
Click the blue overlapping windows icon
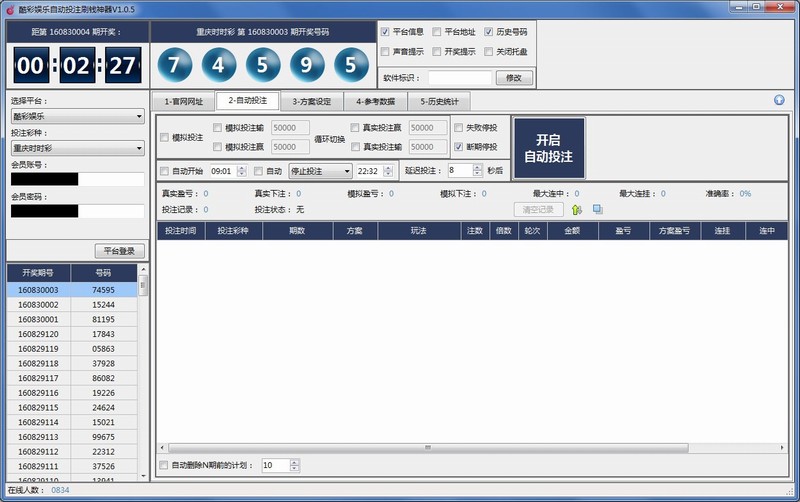coord(597,209)
